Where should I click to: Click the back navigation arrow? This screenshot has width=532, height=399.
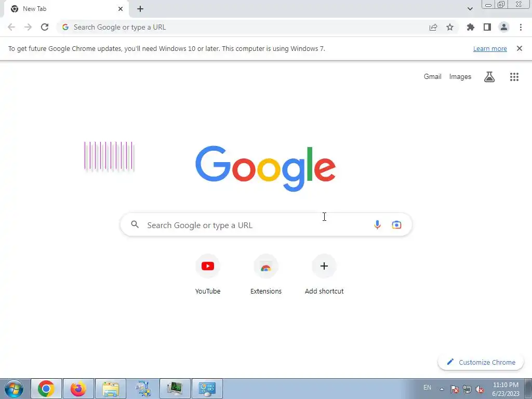point(11,27)
